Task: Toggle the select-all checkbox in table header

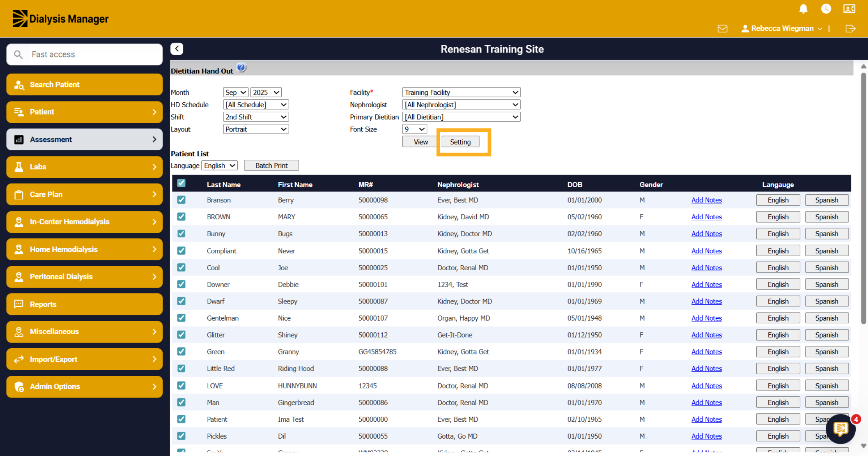Action: coord(181,184)
